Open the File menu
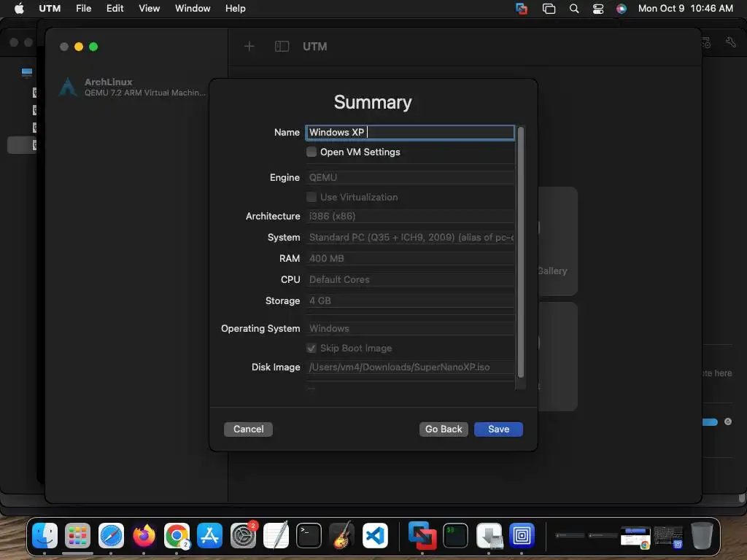 [x=83, y=9]
